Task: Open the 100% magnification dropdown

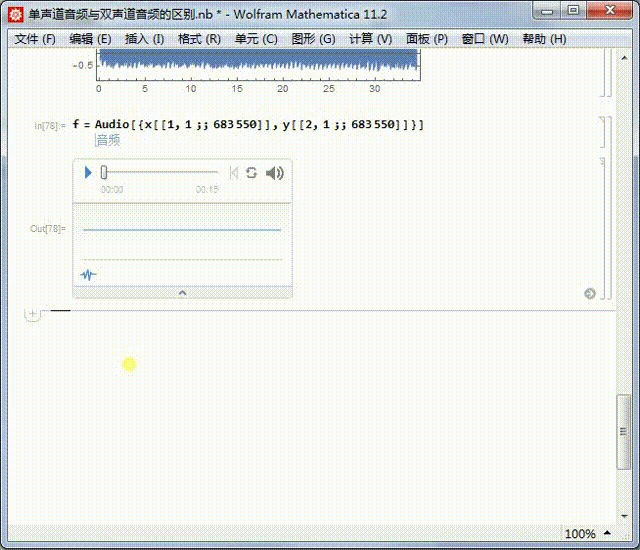Action: coord(588,533)
